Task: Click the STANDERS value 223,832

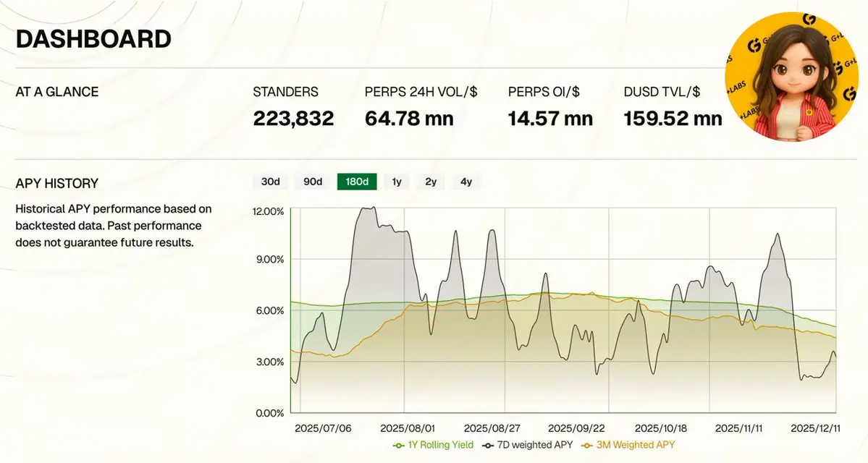Action: 293,119
